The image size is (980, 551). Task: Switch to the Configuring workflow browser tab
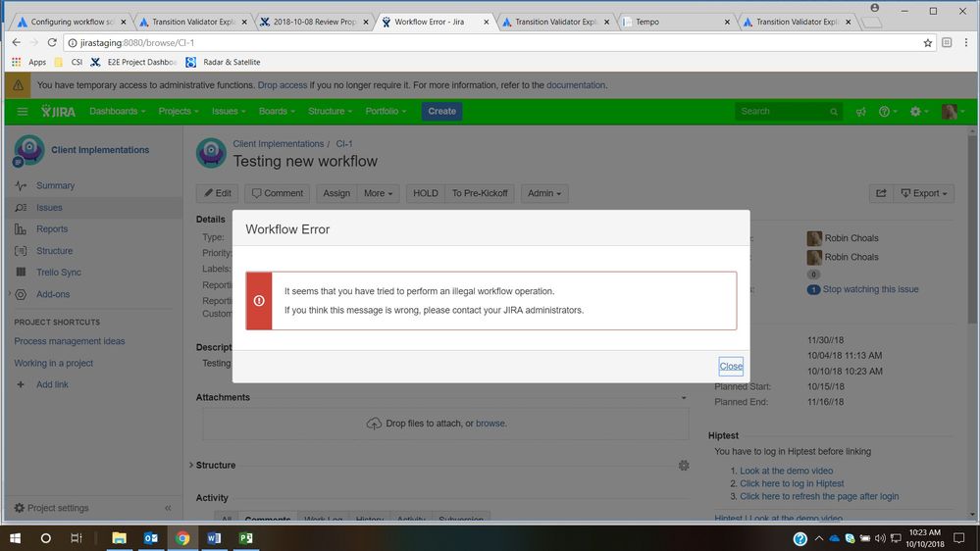coord(72,22)
